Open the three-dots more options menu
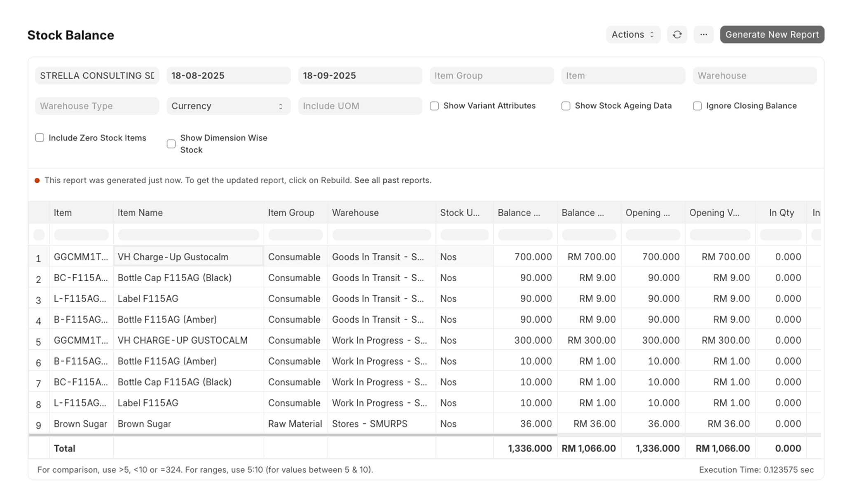Image resolution: width=852 pixels, height=504 pixels. (x=703, y=35)
